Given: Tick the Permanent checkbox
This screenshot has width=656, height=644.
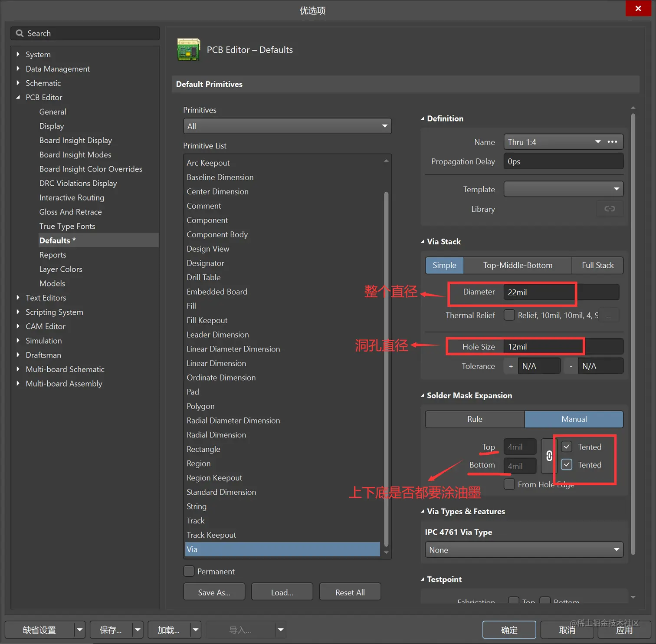Looking at the screenshot, I should coord(189,571).
